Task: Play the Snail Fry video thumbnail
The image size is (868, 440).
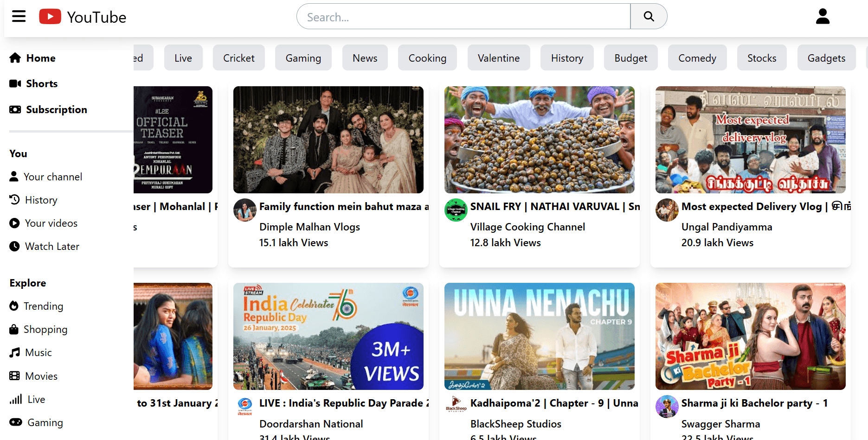Action: tap(540, 140)
